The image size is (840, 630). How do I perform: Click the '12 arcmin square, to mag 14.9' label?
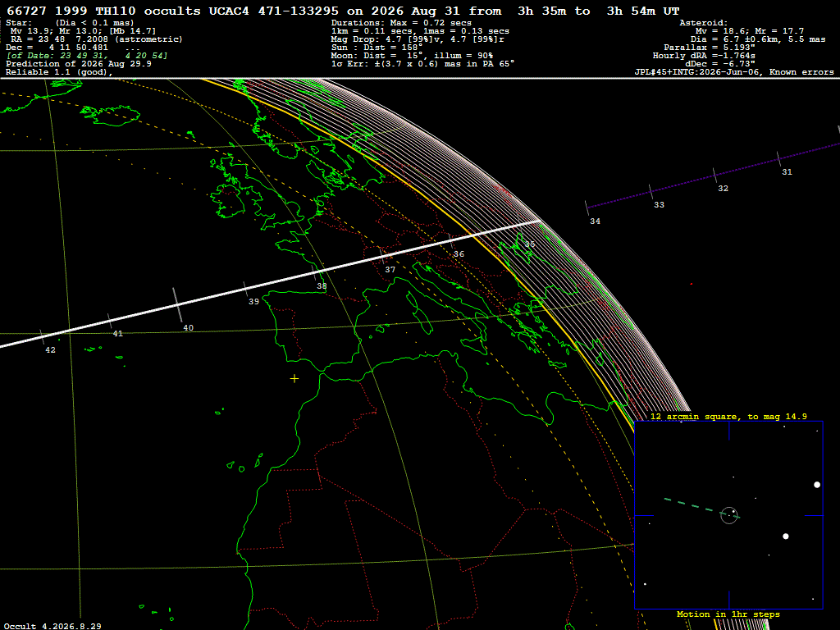728,416
